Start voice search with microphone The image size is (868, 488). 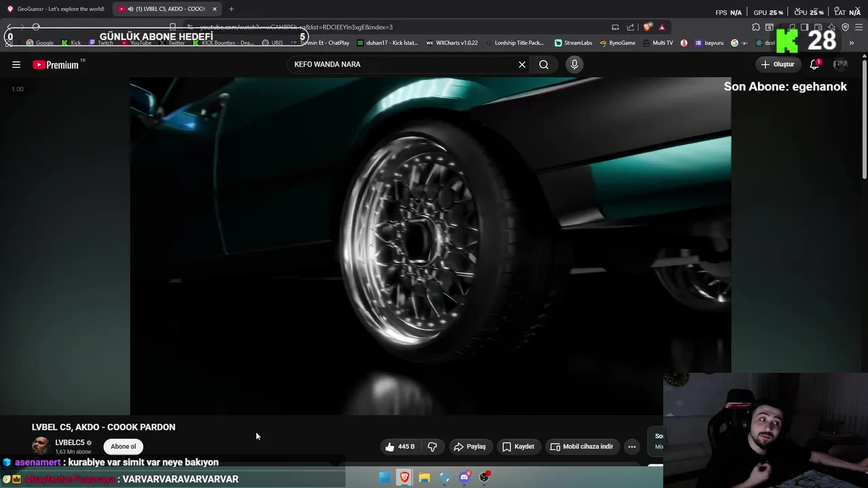point(574,64)
